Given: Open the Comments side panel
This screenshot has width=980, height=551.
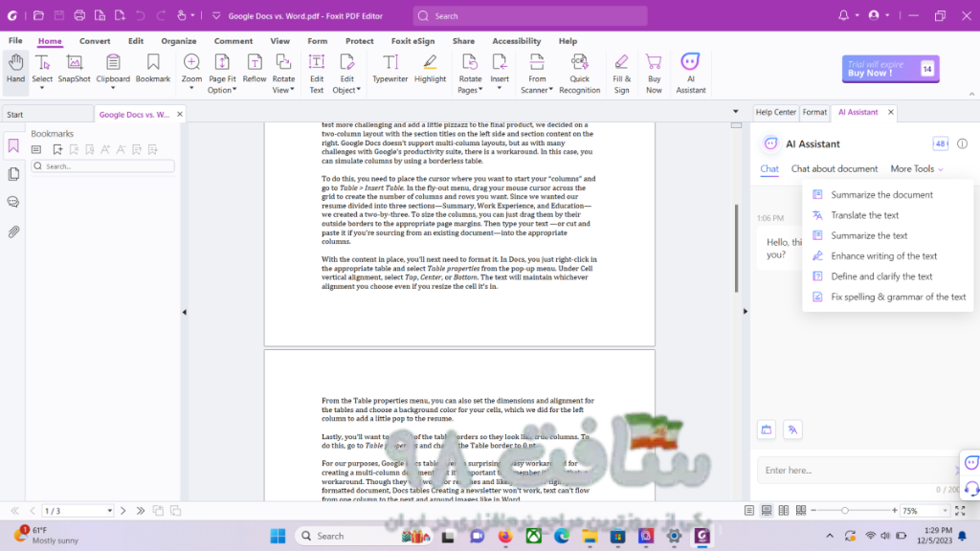Looking at the screenshot, I should (x=13, y=202).
